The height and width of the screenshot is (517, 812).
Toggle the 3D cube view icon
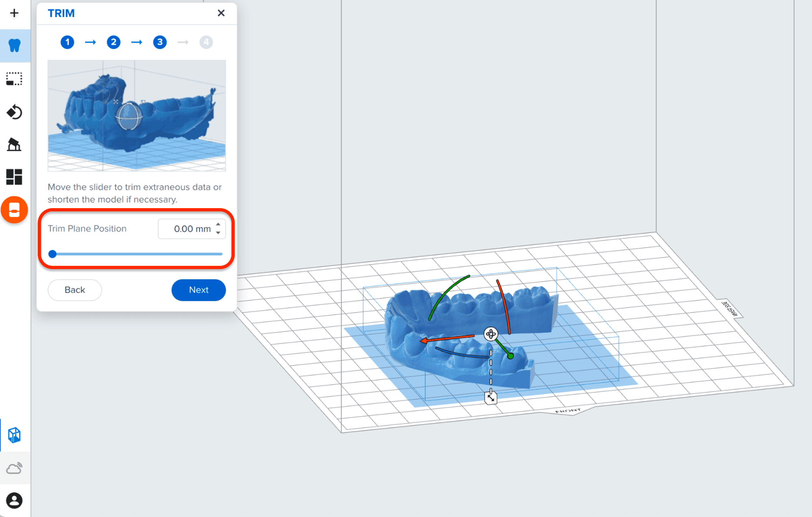(x=15, y=435)
